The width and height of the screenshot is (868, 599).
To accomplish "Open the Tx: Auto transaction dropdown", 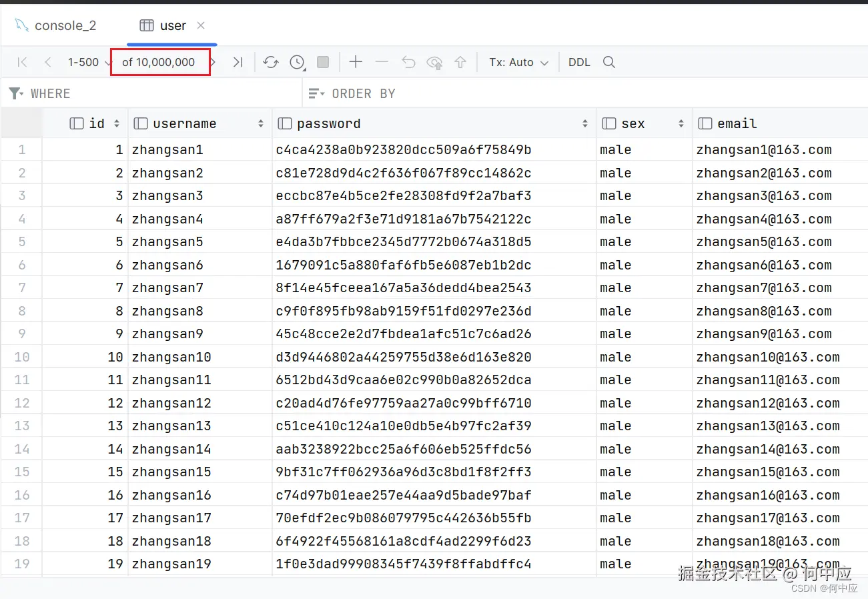I will (x=518, y=62).
